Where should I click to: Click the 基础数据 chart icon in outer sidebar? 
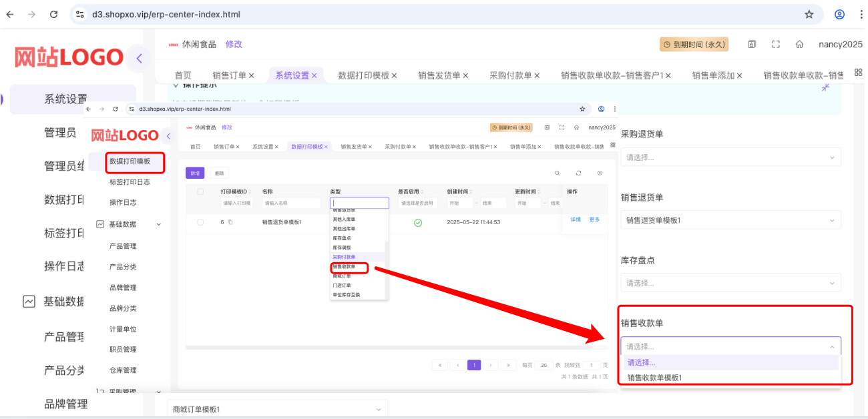[x=29, y=302]
